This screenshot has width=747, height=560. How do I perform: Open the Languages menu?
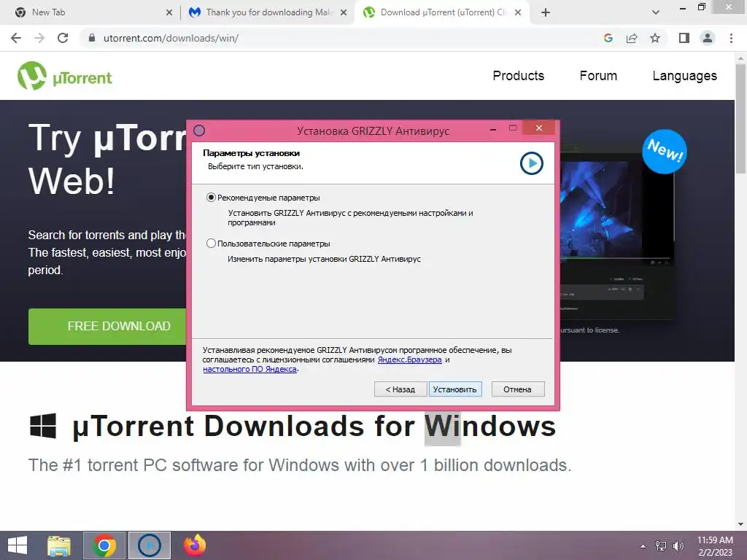tap(684, 76)
